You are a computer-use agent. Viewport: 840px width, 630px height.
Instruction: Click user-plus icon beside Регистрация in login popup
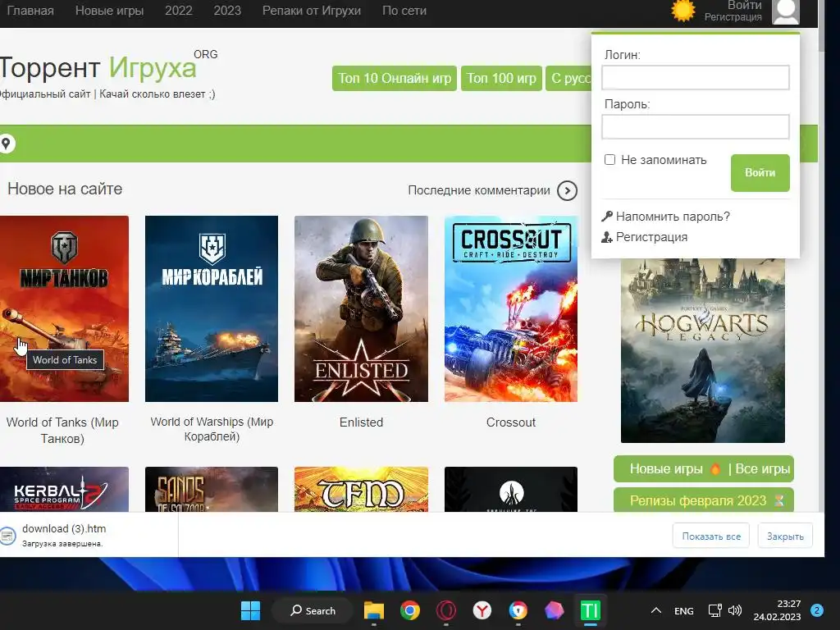(606, 237)
